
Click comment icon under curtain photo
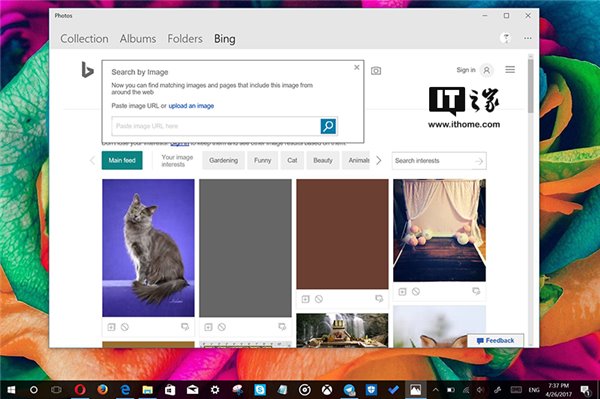point(476,292)
